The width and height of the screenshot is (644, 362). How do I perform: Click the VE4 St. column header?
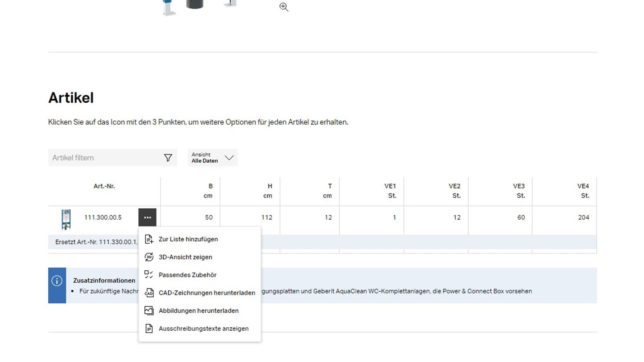point(583,191)
